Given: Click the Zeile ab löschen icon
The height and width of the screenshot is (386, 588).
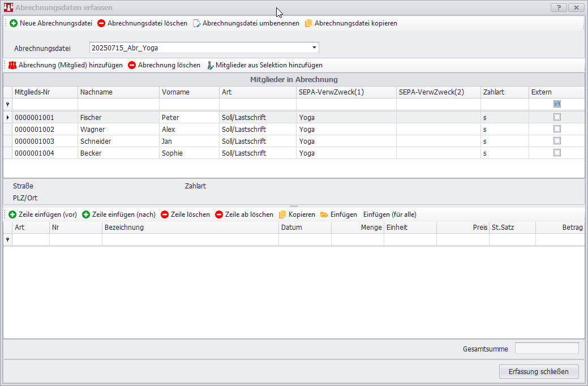Looking at the screenshot, I should point(219,215).
